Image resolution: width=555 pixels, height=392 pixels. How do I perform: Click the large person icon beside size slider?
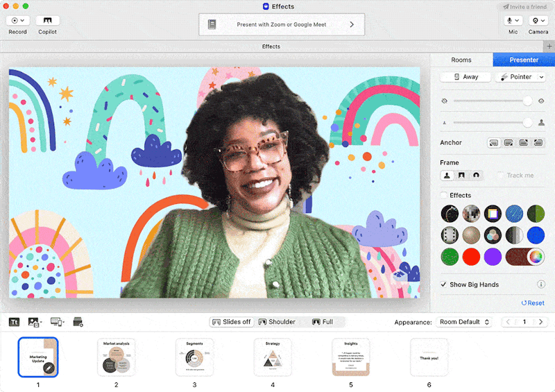point(541,123)
